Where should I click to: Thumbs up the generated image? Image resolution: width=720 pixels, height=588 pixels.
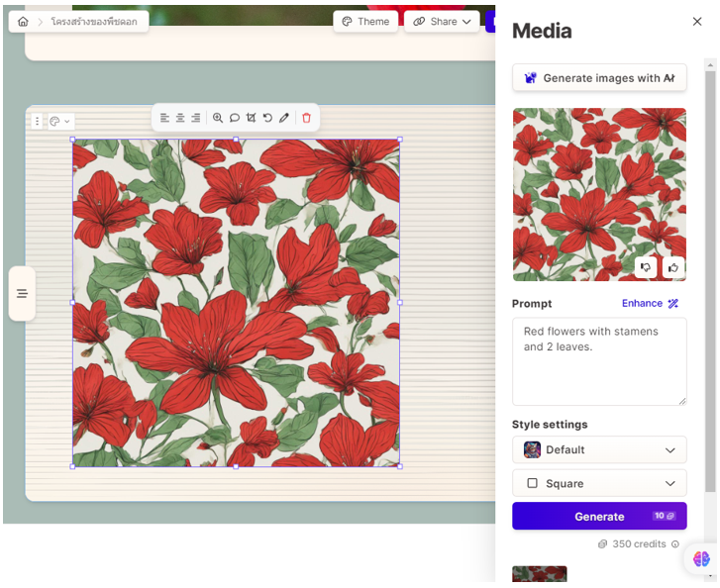pos(673,266)
